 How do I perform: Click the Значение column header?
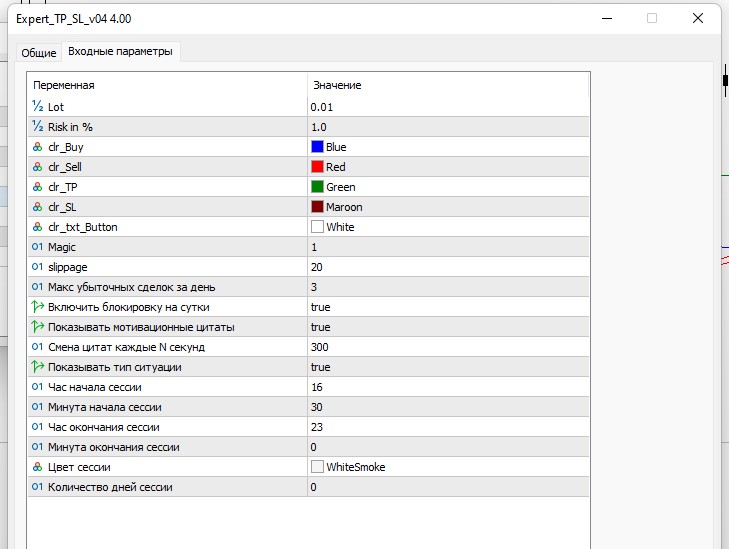(337, 85)
